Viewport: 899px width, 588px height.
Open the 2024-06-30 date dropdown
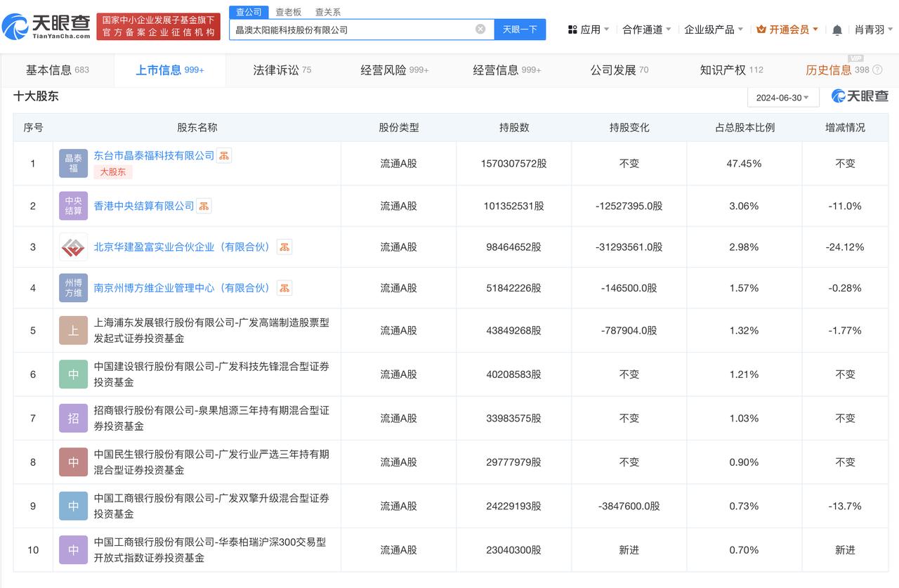[783, 98]
